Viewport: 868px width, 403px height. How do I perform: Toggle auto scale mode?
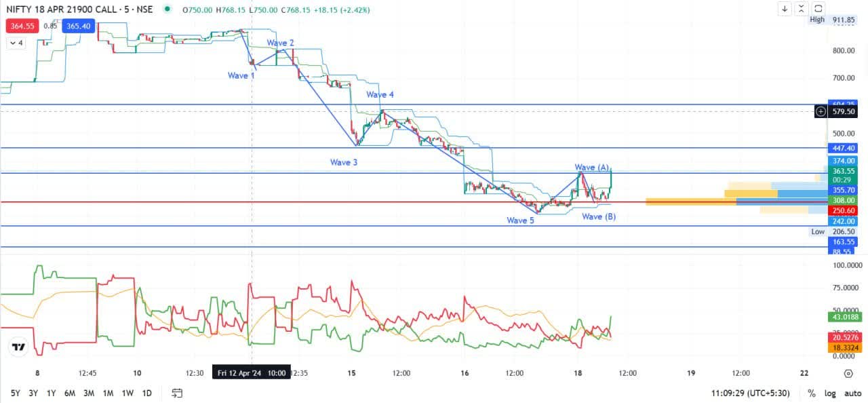[x=852, y=393]
